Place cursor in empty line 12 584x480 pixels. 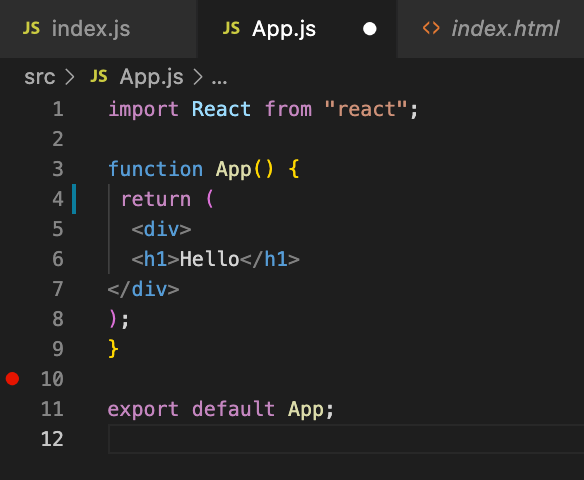[346, 439]
